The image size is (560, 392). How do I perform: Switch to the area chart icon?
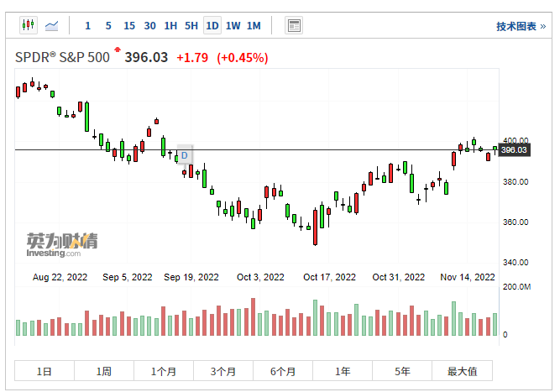[52, 25]
